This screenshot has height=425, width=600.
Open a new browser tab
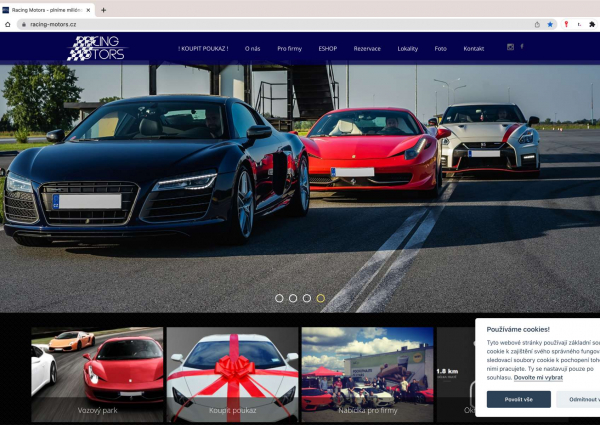point(104,9)
